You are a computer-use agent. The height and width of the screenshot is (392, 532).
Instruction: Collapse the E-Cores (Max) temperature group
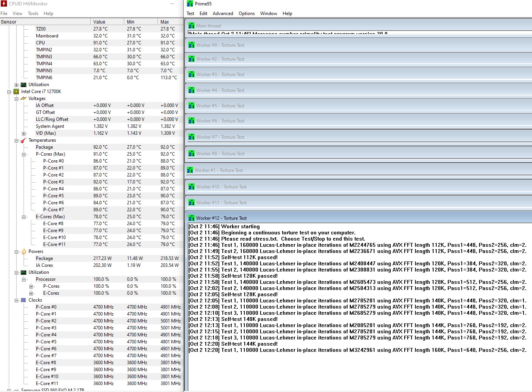24,217
